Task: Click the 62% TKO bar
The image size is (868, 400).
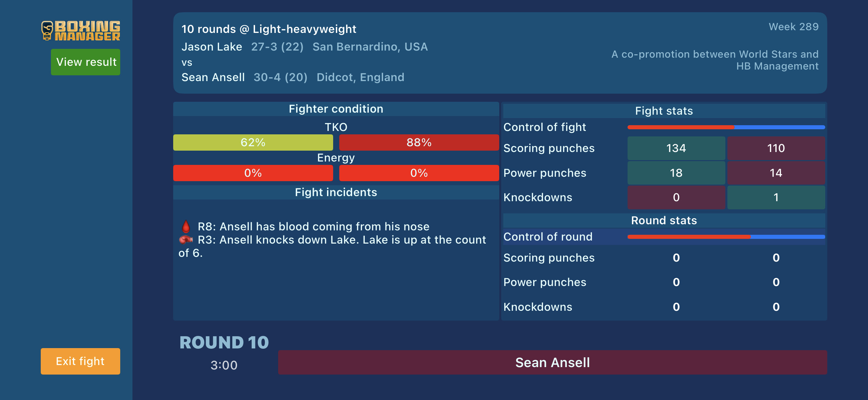Action: pos(253,142)
